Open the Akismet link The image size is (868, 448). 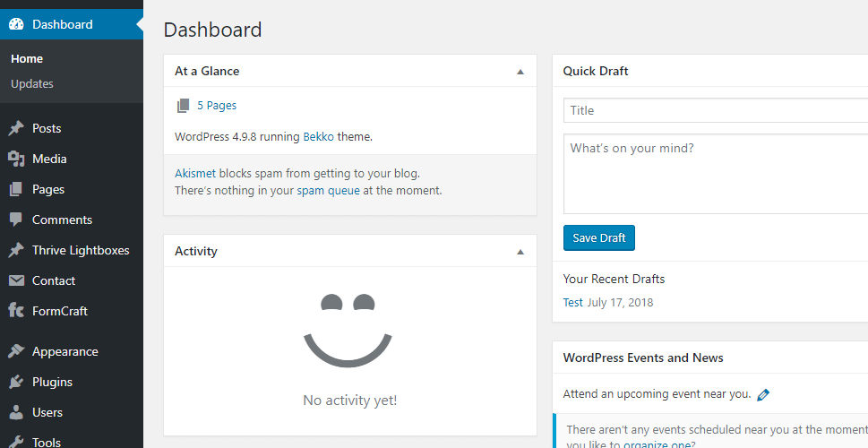coord(195,173)
